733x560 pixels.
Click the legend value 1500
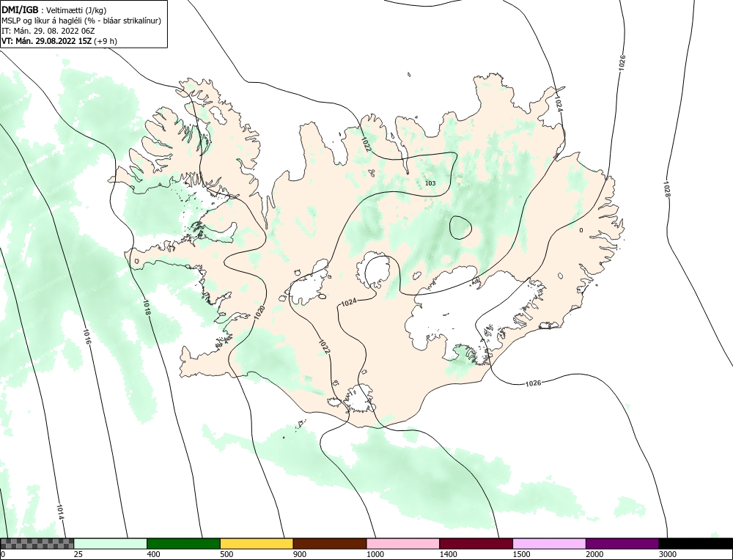click(521, 554)
